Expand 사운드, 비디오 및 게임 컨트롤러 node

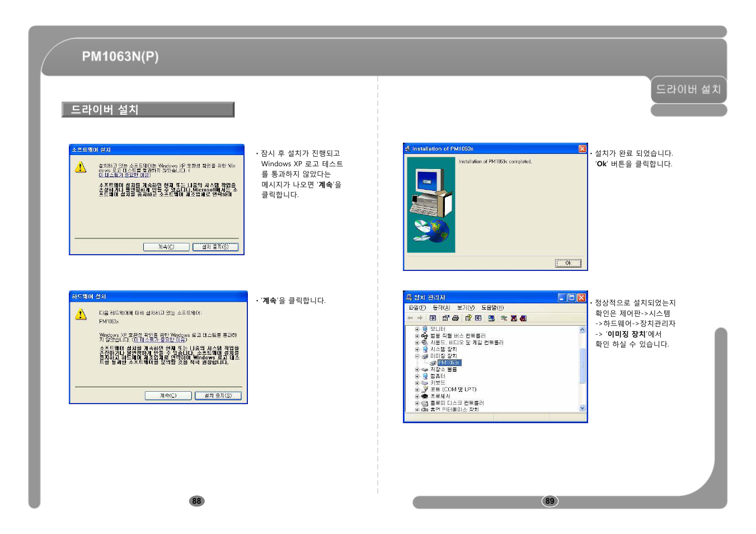click(x=417, y=343)
